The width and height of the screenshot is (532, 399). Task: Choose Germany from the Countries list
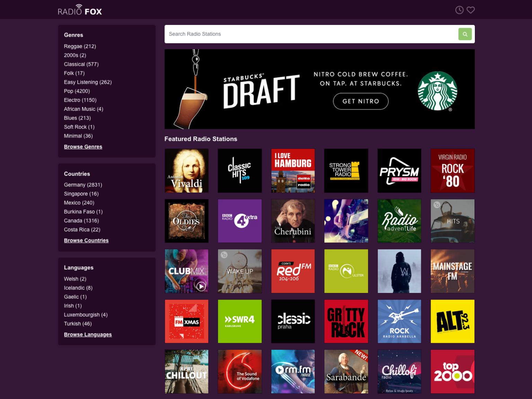click(x=83, y=185)
